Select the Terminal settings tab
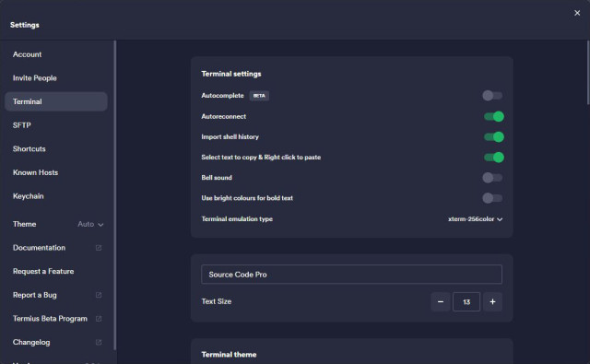 (x=56, y=101)
